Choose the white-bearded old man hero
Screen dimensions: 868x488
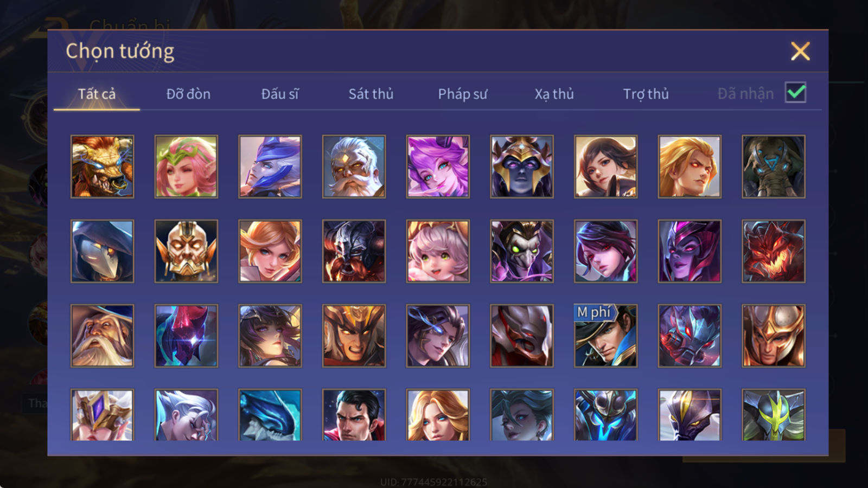pyautogui.click(x=354, y=166)
